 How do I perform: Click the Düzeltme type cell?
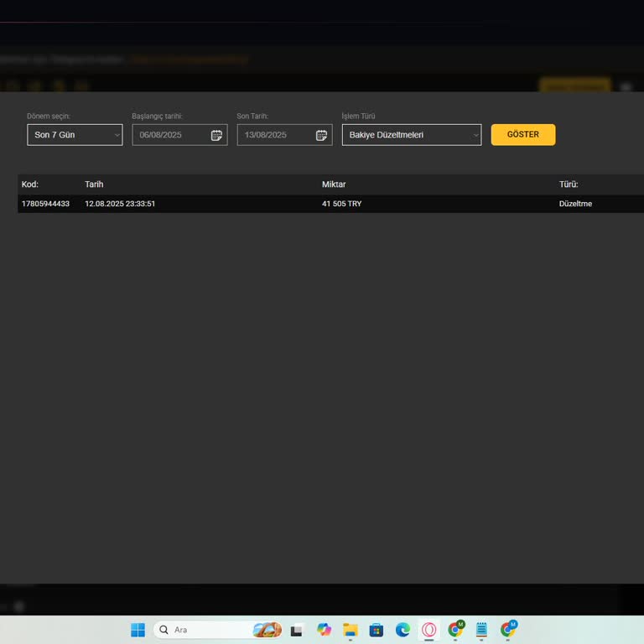(575, 204)
